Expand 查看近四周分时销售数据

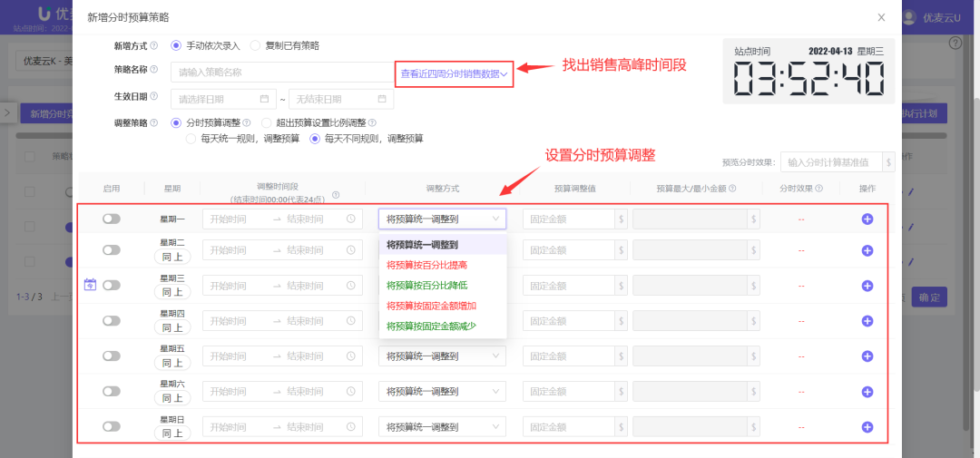tap(454, 73)
